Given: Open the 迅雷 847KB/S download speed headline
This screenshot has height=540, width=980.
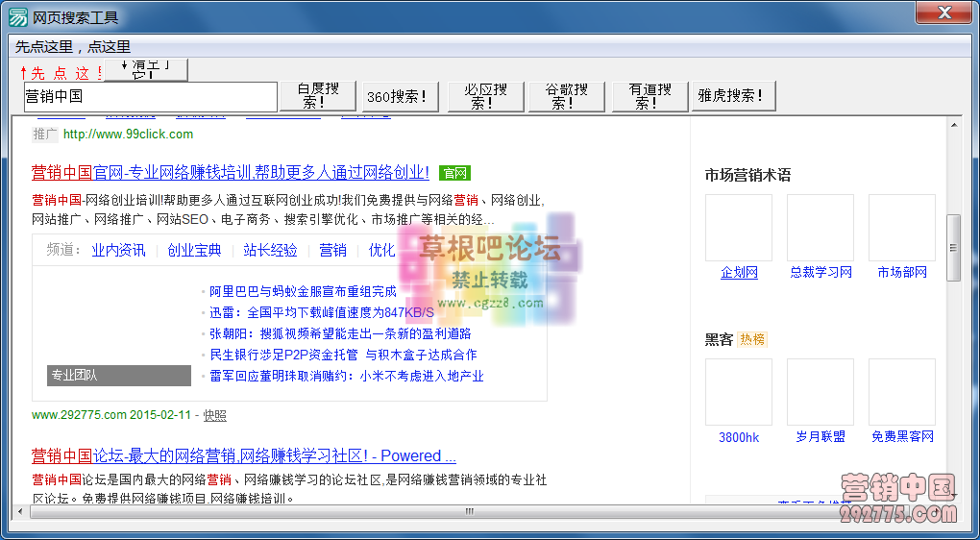Looking at the screenshot, I should click(322, 312).
